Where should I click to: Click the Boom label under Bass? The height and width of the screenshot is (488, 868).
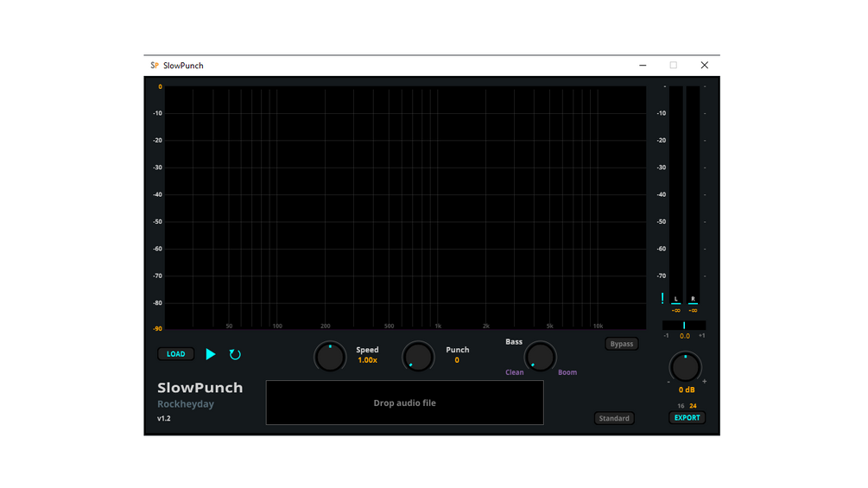click(567, 372)
